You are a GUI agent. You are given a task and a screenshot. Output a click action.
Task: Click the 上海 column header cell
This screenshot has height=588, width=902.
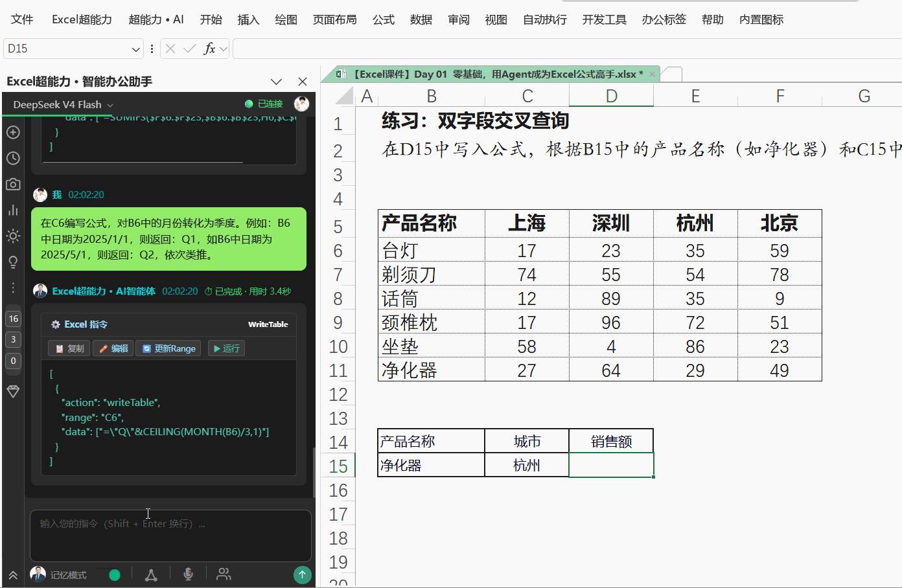click(527, 223)
